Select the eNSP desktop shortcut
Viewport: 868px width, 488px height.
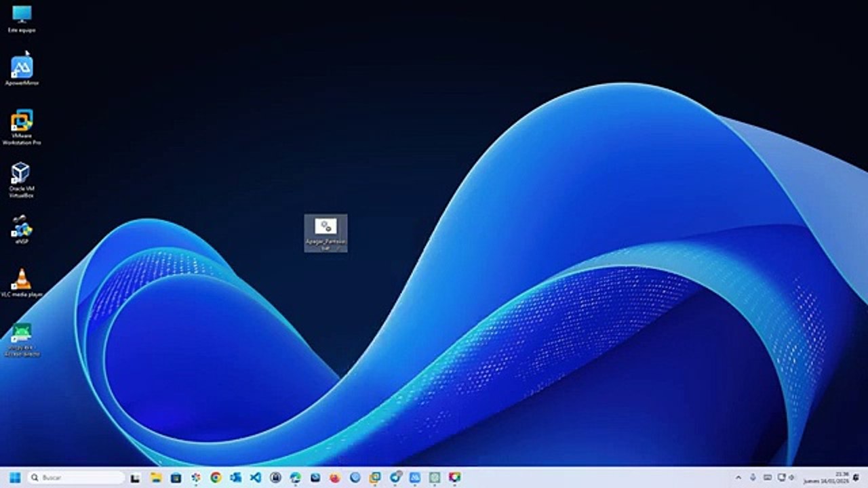[x=21, y=230]
